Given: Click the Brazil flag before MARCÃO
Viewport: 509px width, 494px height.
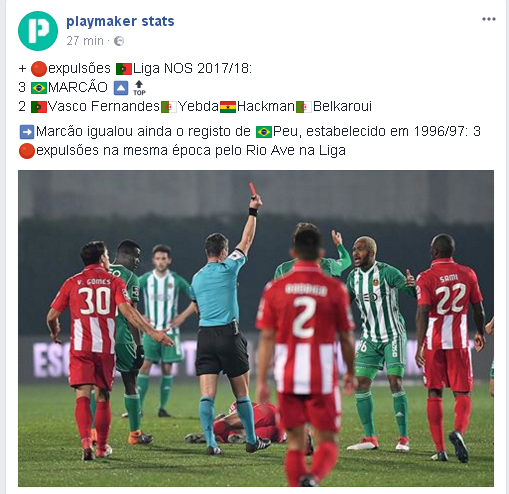Looking at the screenshot, I should pyautogui.click(x=39, y=88).
